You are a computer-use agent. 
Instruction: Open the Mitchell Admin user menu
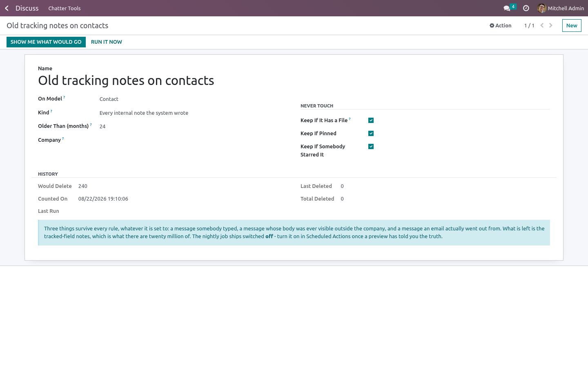(x=561, y=8)
